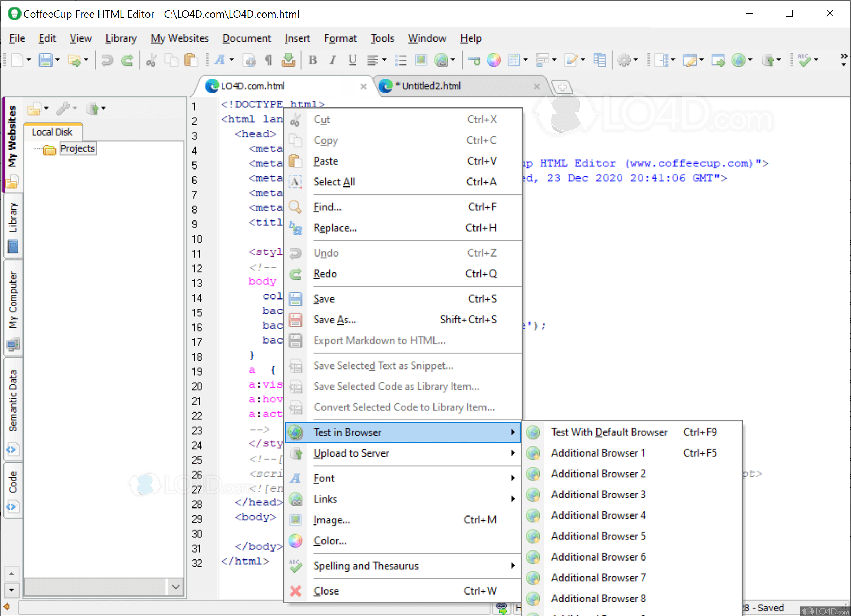The width and height of the screenshot is (851, 616).
Task: Toggle Underline formatting in toolbar
Action: pyautogui.click(x=352, y=60)
